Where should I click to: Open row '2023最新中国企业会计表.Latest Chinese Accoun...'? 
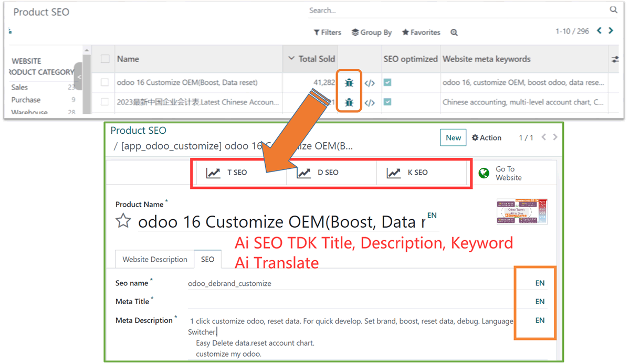(x=198, y=102)
